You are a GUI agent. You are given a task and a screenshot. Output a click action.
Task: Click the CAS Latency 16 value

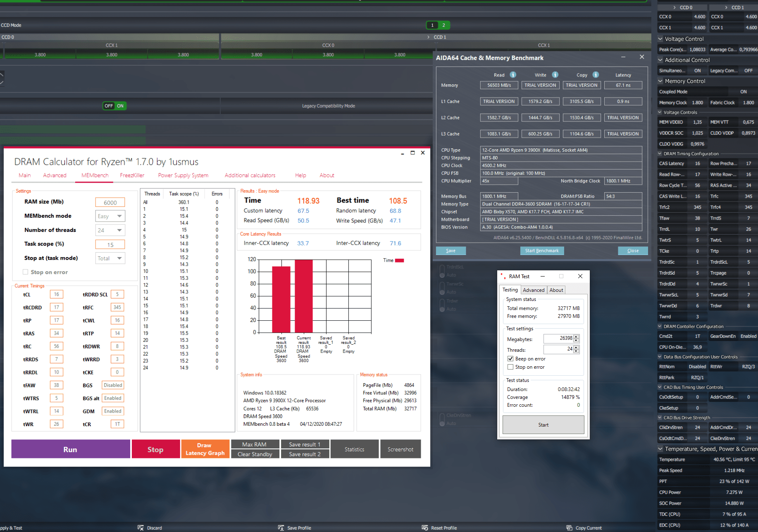(x=698, y=163)
